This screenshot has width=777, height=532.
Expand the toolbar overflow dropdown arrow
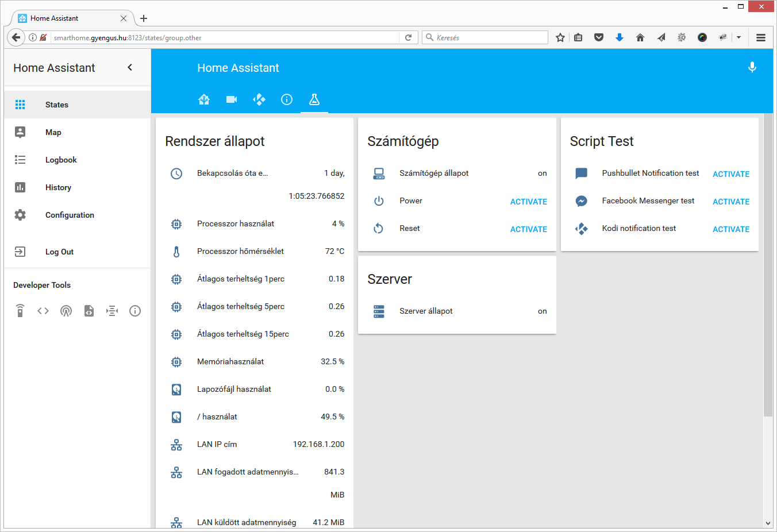click(x=738, y=37)
